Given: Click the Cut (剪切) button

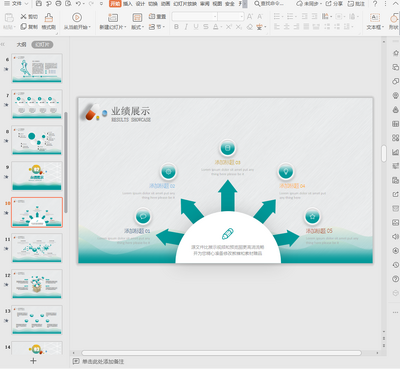Looking at the screenshot, I should tap(29, 16).
